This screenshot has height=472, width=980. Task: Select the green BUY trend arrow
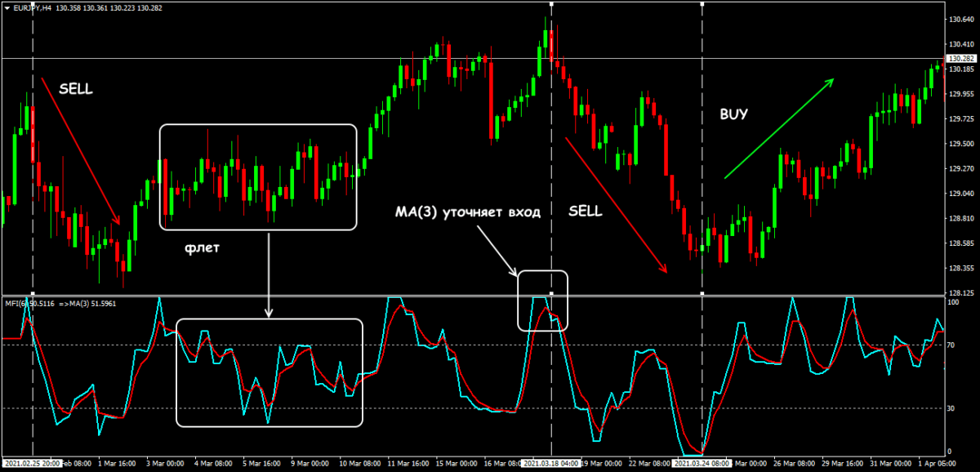tap(778, 128)
